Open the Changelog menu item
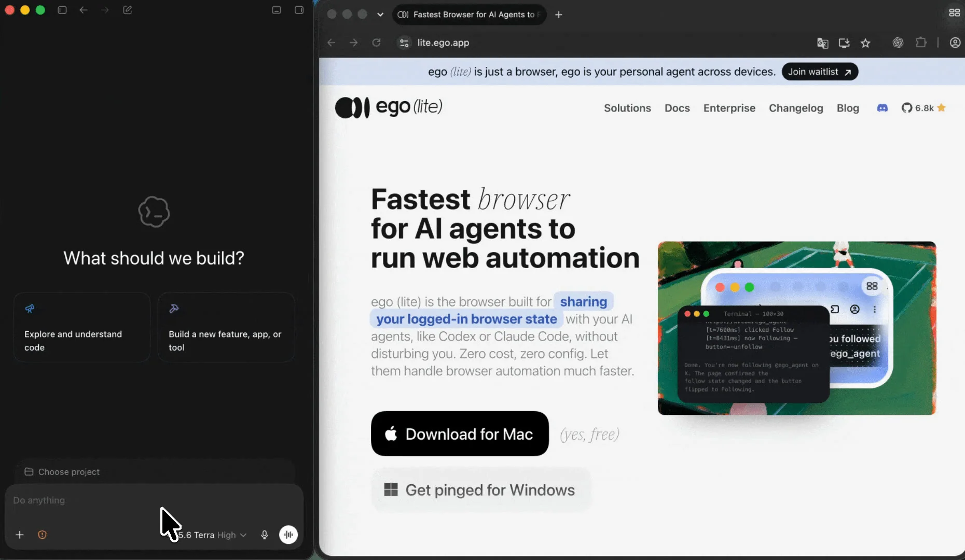 796,108
